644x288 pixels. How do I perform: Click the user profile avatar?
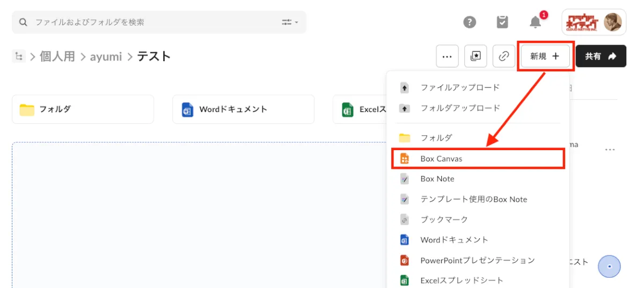(612, 22)
